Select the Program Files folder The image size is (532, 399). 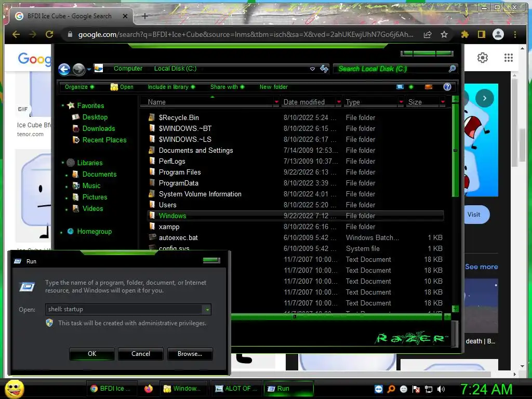[179, 172]
